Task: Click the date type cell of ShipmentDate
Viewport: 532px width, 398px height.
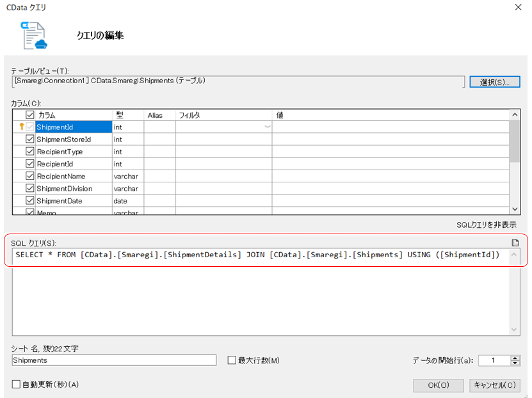Action: point(128,201)
